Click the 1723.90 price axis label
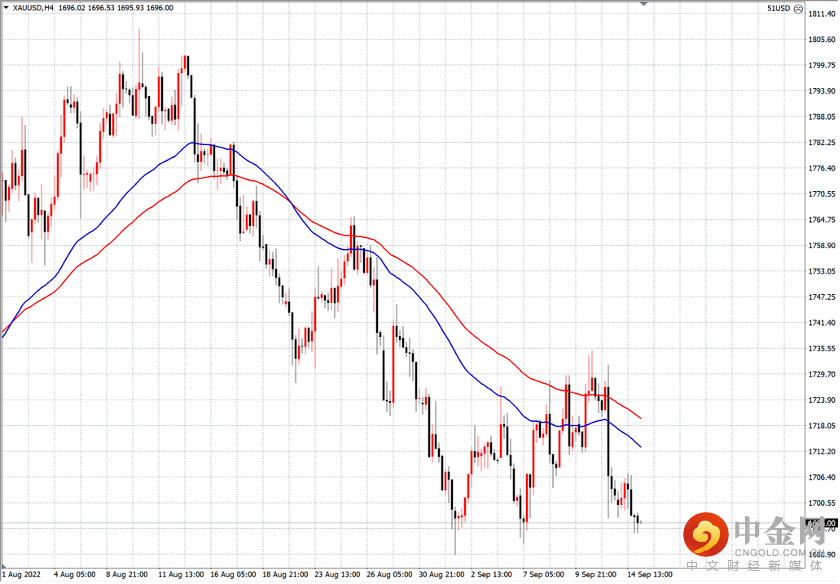This screenshot has height=584, width=840. click(x=821, y=400)
